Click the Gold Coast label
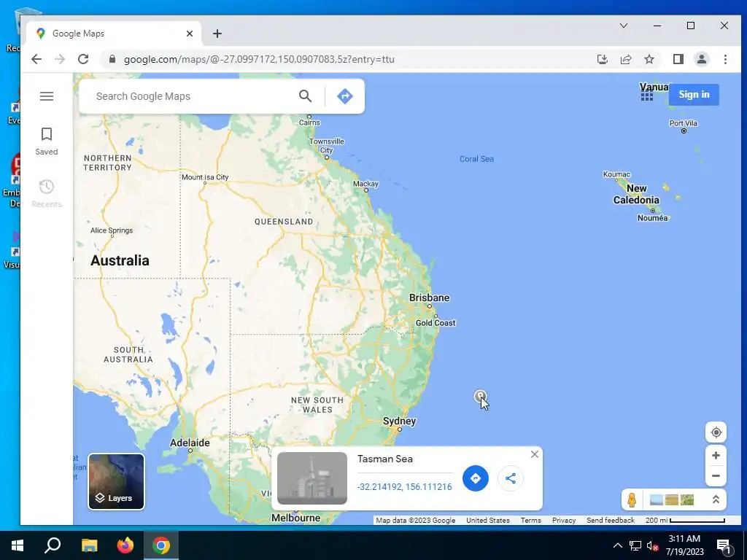Image resolution: width=747 pixels, height=560 pixels. (436, 323)
